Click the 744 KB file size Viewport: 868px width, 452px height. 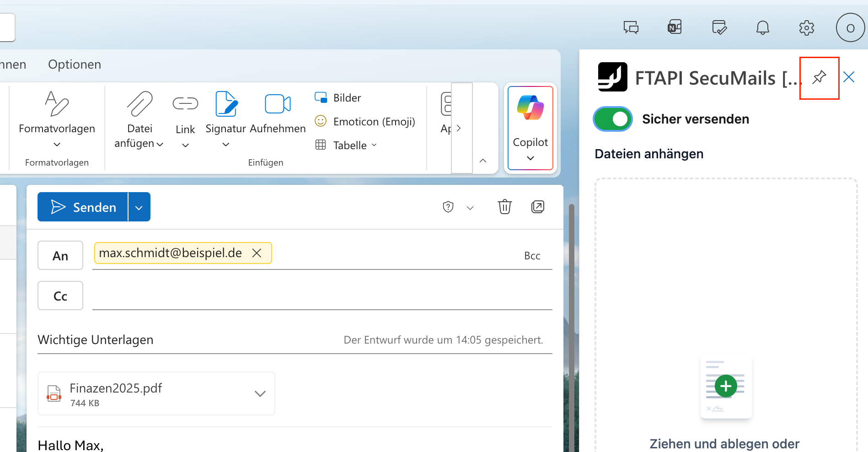(85, 403)
